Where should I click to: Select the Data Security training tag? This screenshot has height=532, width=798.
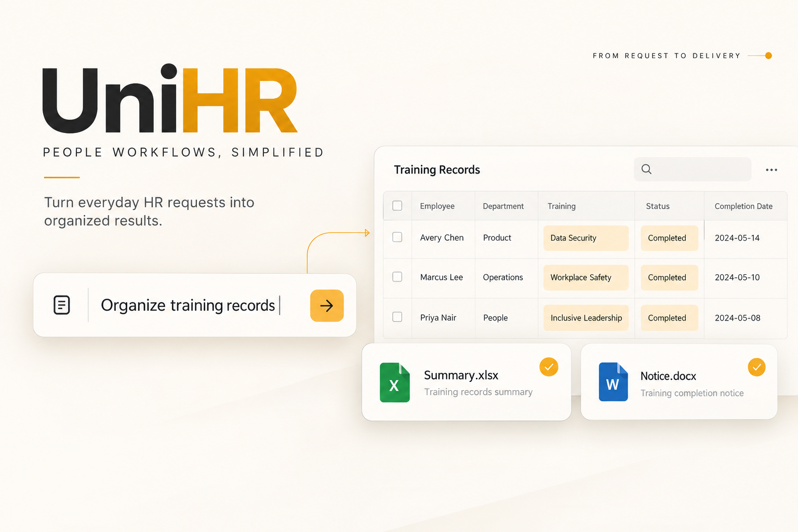tap(586, 238)
